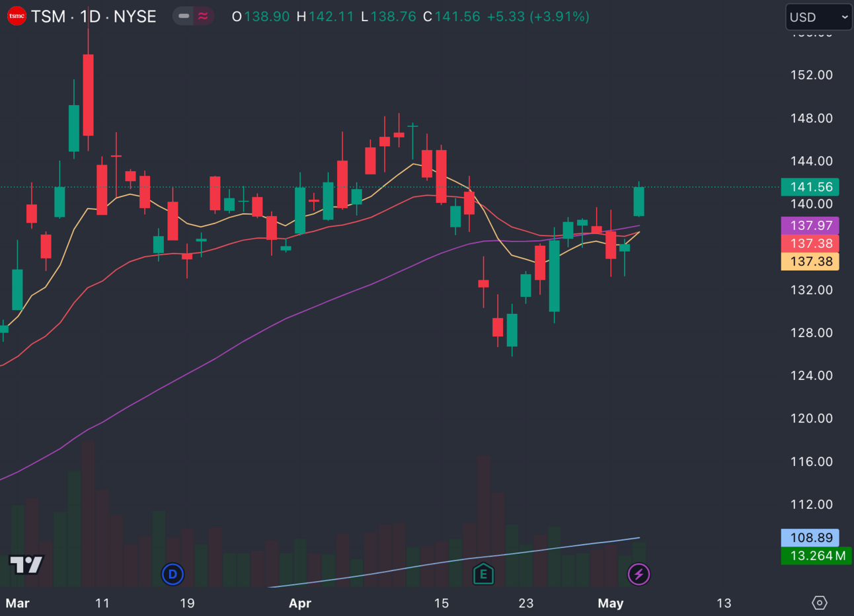Click the blue D dividend marker
The height and width of the screenshot is (616, 854).
click(x=173, y=574)
